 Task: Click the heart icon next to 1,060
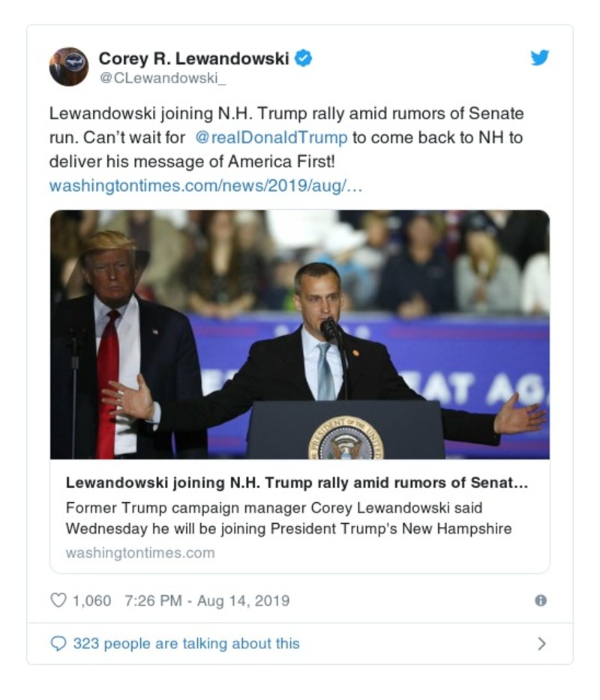click(x=58, y=600)
